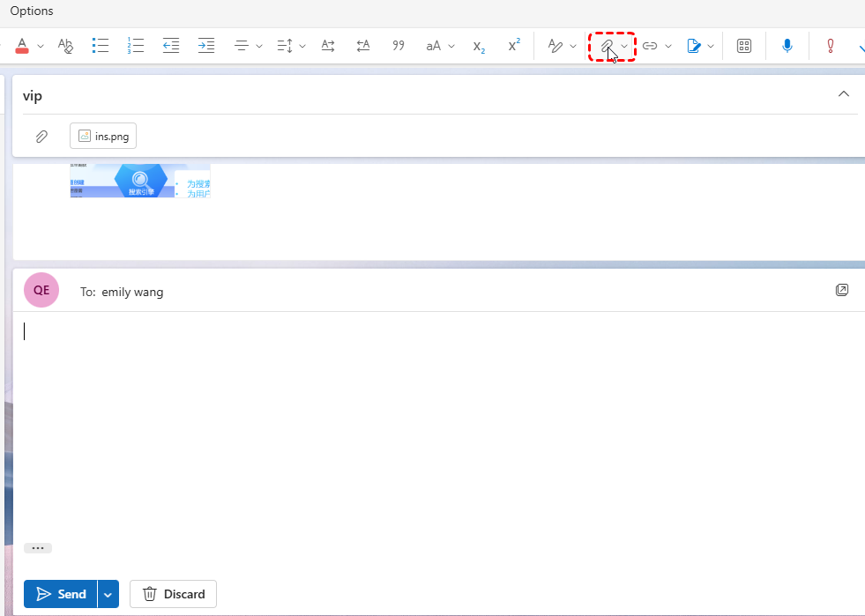Viewport: 865px width, 616px height.
Task: Select recipient emily wang
Action: pos(132,292)
